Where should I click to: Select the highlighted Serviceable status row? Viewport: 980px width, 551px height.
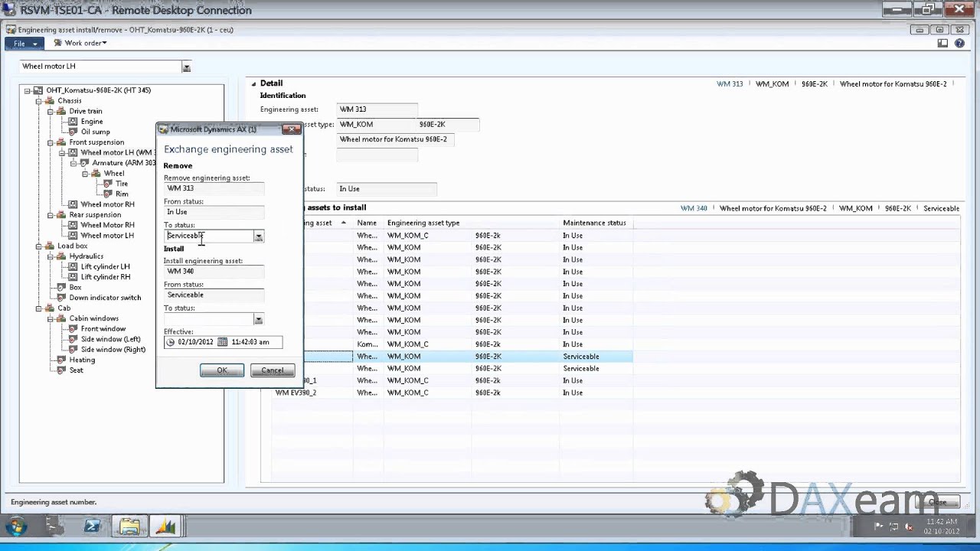tap(453, 357)
